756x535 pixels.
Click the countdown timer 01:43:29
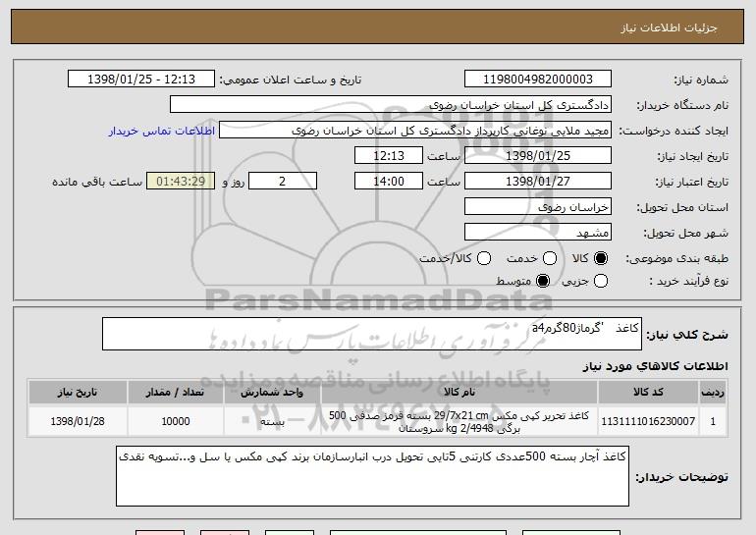(181, 182)
